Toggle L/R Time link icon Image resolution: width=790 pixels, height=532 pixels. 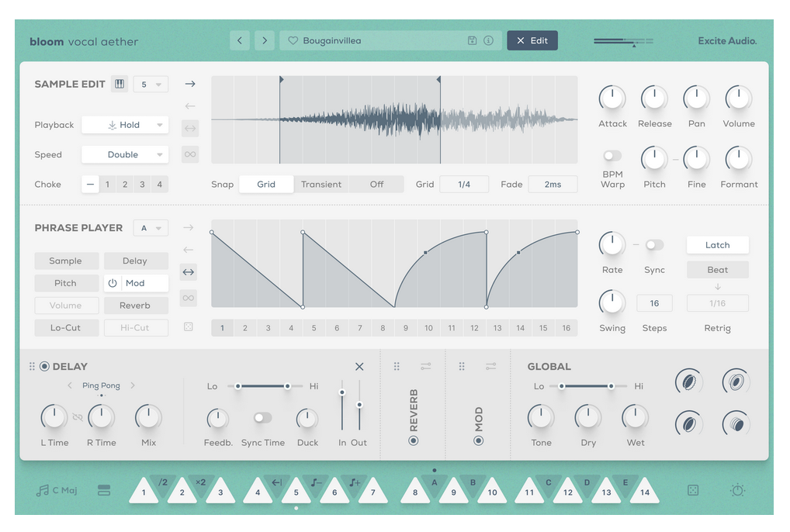tap(78, 417)
